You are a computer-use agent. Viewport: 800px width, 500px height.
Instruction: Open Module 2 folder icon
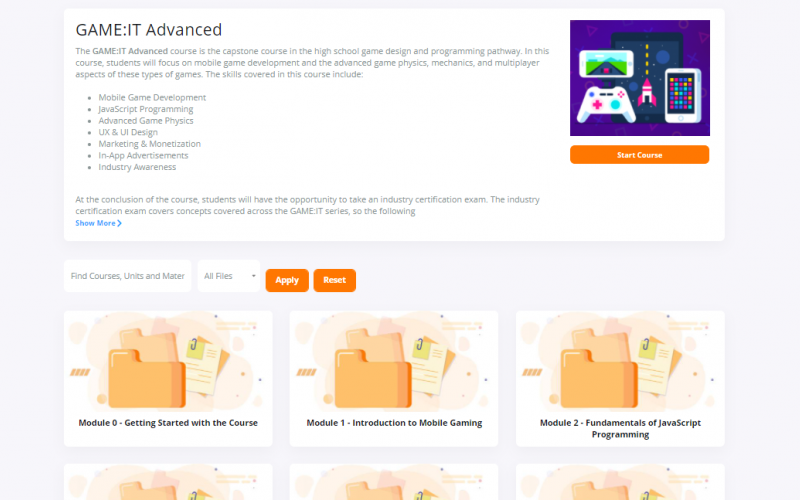(598, 378)
